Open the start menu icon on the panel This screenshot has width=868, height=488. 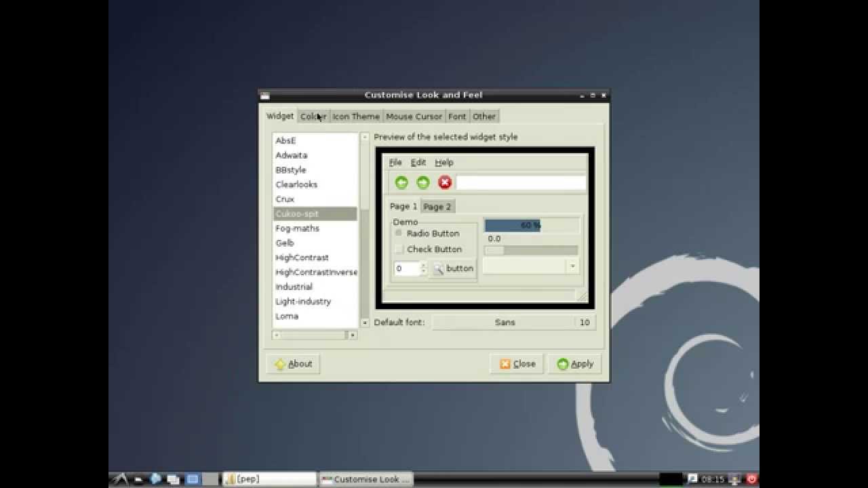pyautogui.click(x=119, y=479)
